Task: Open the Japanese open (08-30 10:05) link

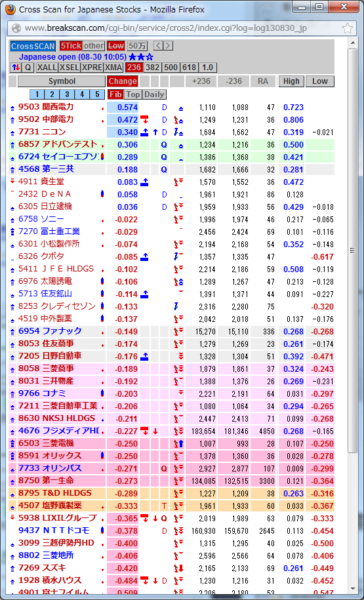Action: [73, 57]
